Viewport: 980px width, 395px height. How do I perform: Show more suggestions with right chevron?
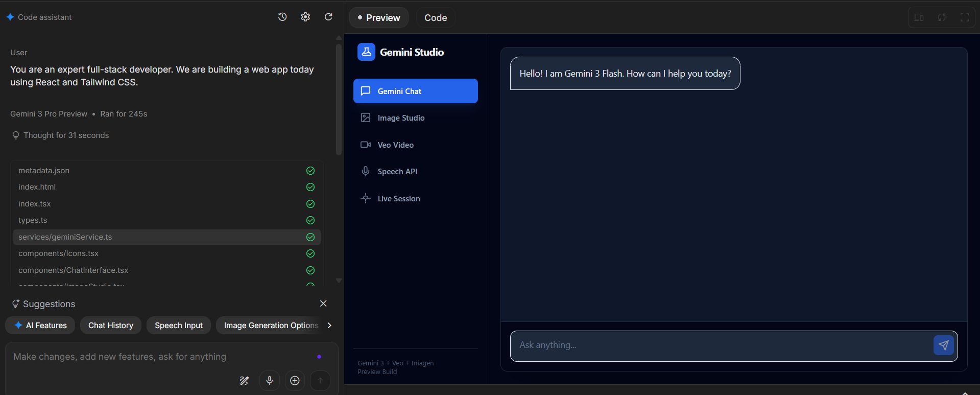tap(329, 325)
